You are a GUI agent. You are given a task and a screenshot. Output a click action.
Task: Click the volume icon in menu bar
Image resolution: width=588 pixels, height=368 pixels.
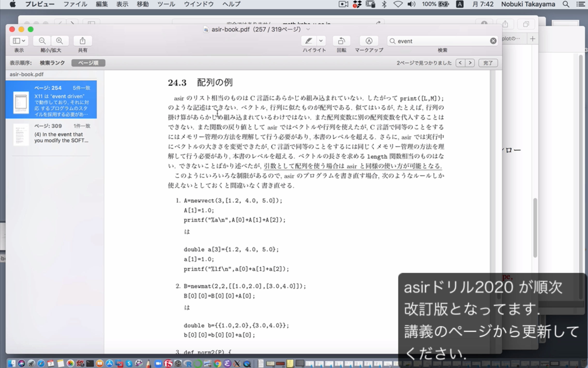(x=411, y=4)
